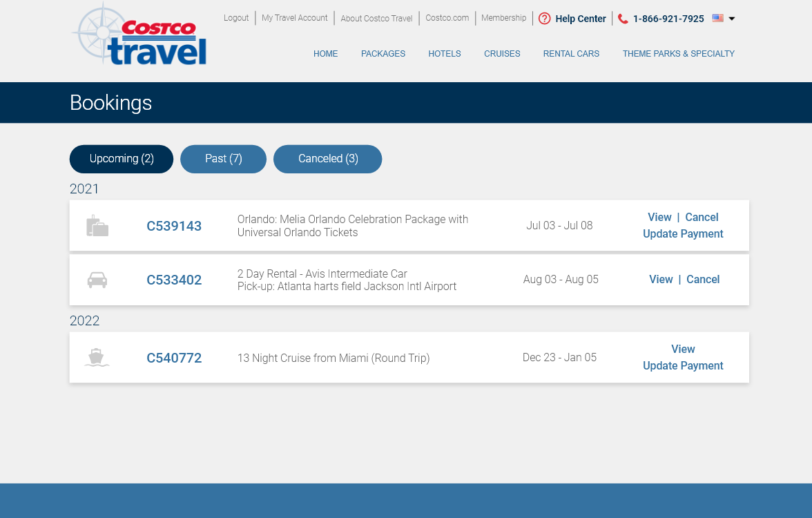Click the Bookings page title
The image size is (812, 518).
(x=110, y=102)
